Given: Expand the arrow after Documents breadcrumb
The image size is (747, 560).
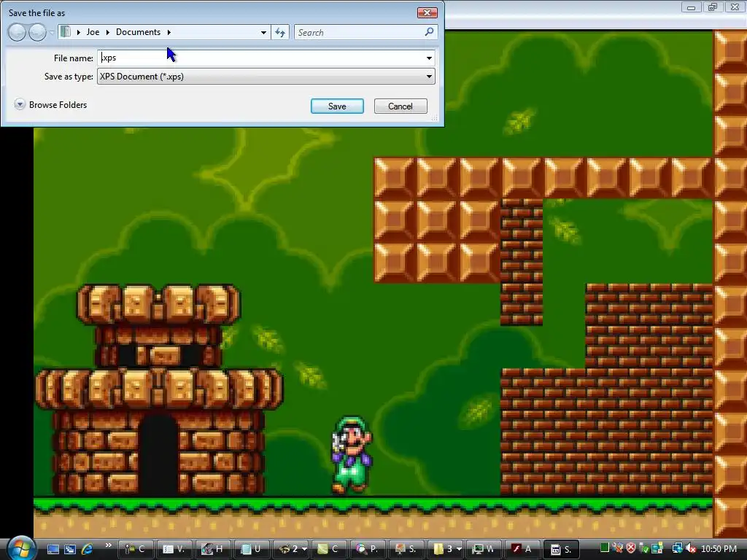Looking at the screenshot, I should tap(169, 32).
